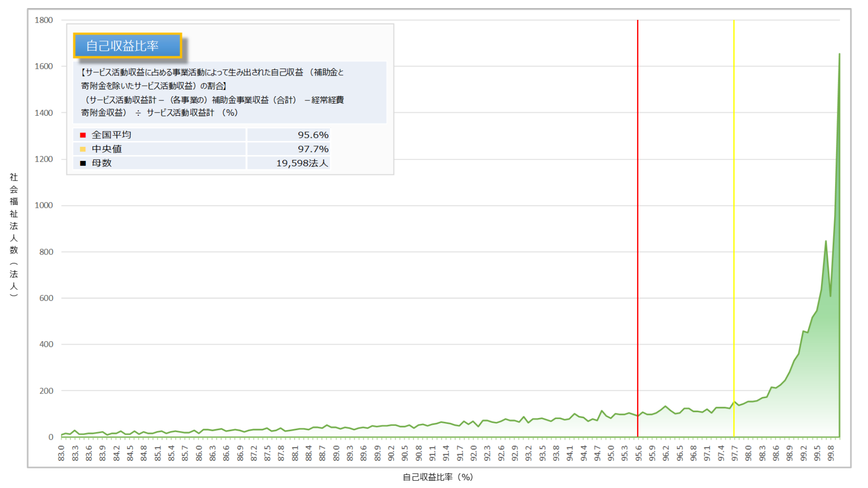Click the 1000 y-axis gridline label
Viewport: 868px width, 488px height.
point(44,205)
